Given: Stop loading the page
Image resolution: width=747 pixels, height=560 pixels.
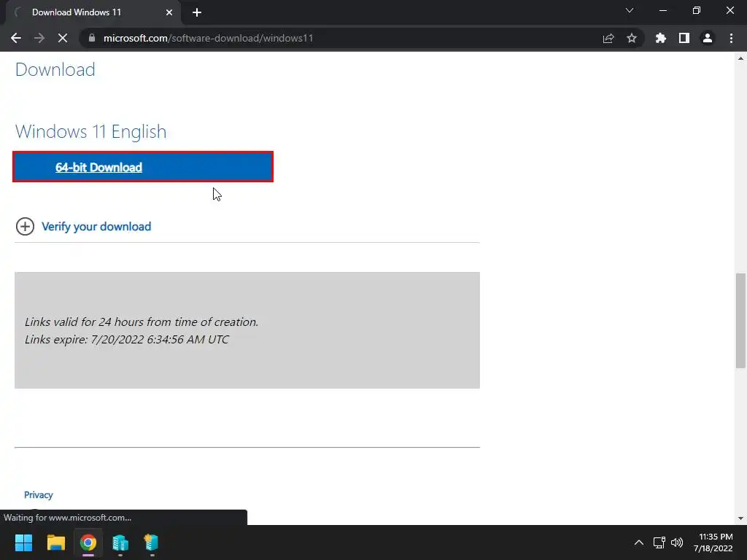Looking at the screenshot, I should click(63, 38).
